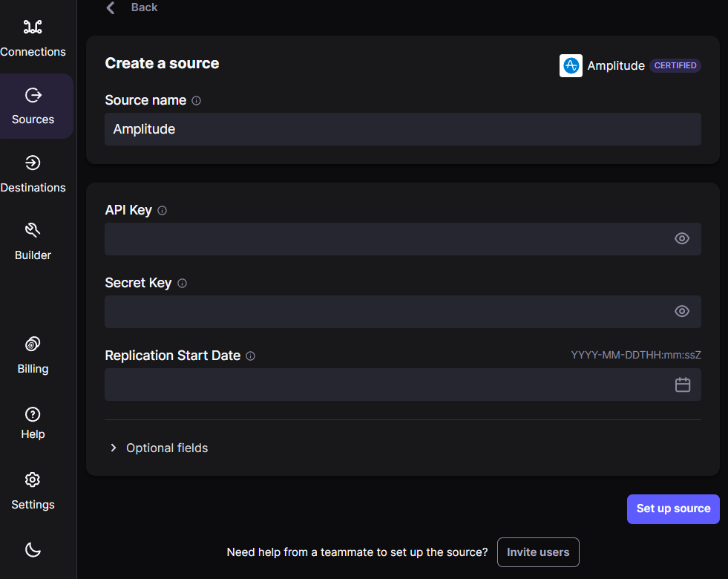Focus the API Key input field
Screen dimensions: 728x579
pyautogui.click(x=402, y=239)
